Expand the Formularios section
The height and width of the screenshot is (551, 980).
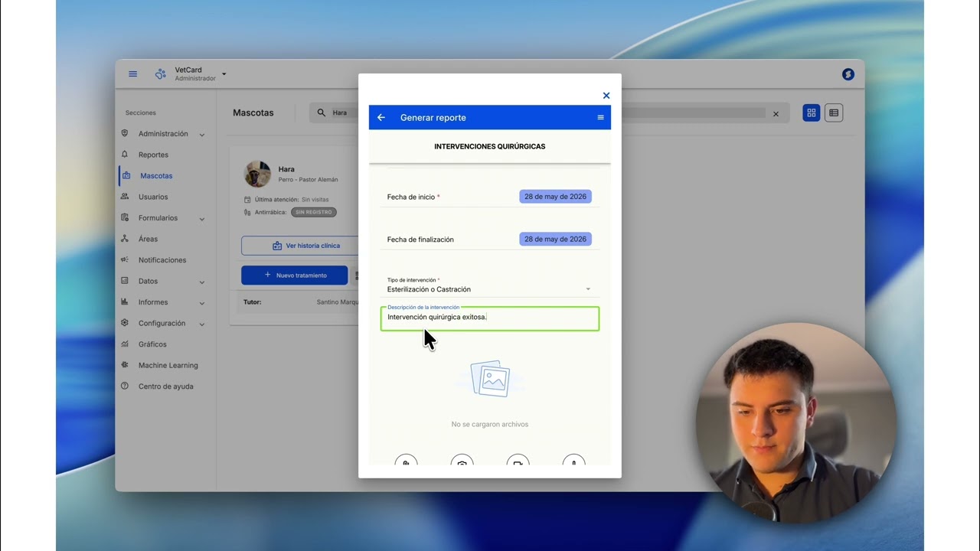[x=163, y=218]
